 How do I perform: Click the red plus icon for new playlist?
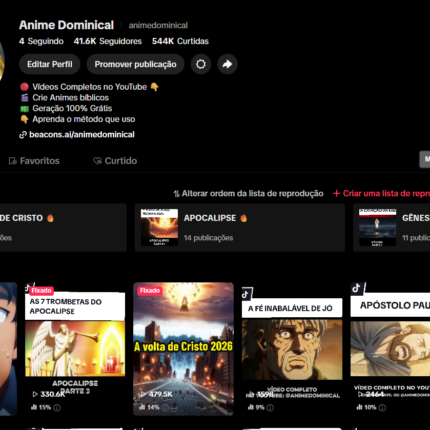point(337,193)
